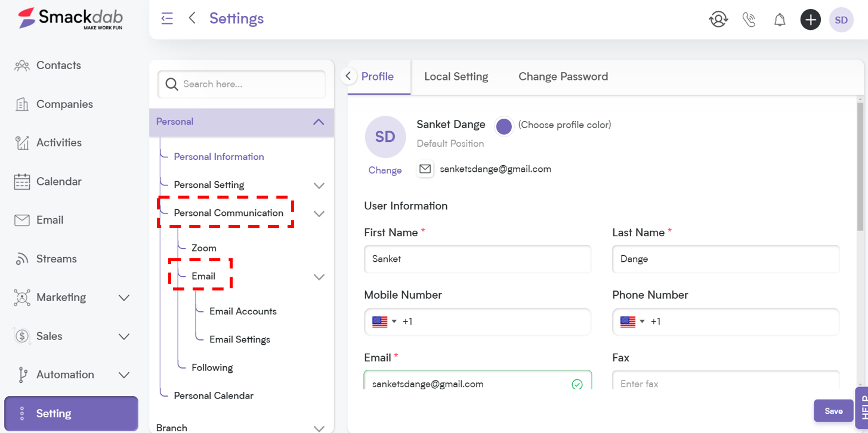This screenshot has height=433, width=868.
Task: Switch to the Local Setting tab
Action: coord(456,76)
